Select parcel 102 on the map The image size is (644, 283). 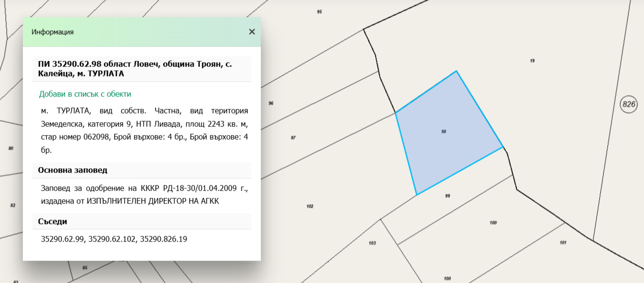coord(310,206)
